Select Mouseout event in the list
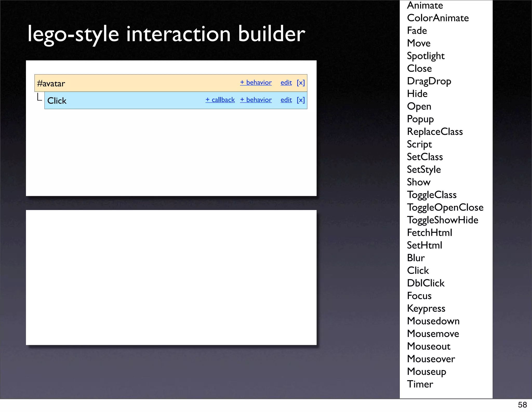Screen dimensions: 532x412 click(x=429, y=346)
